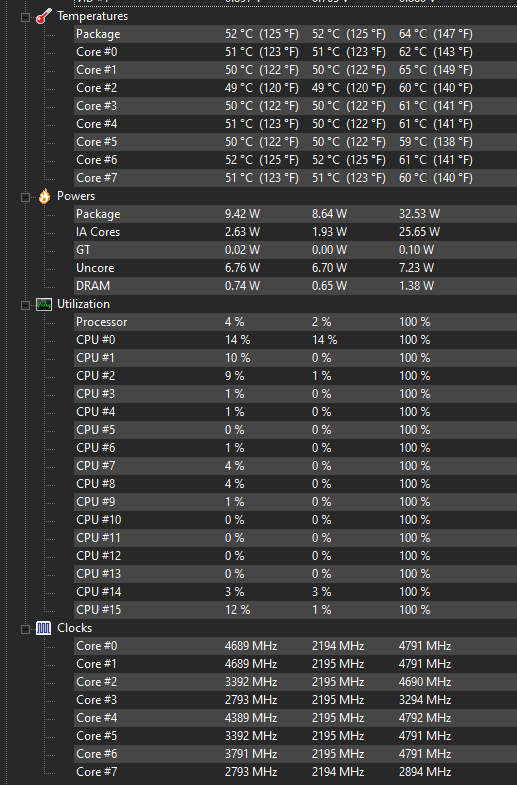
Task: Select the CPU #1 utilization row
Action: 295,358
